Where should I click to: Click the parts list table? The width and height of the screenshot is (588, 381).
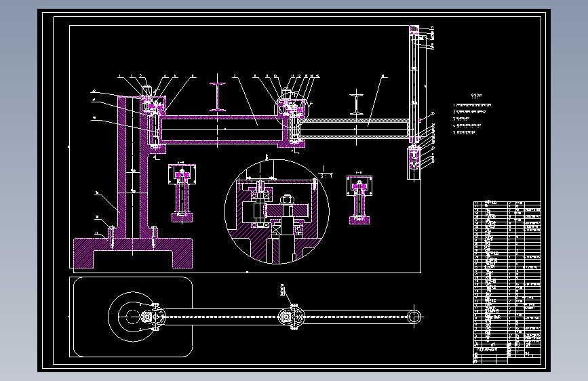[507, 283]
